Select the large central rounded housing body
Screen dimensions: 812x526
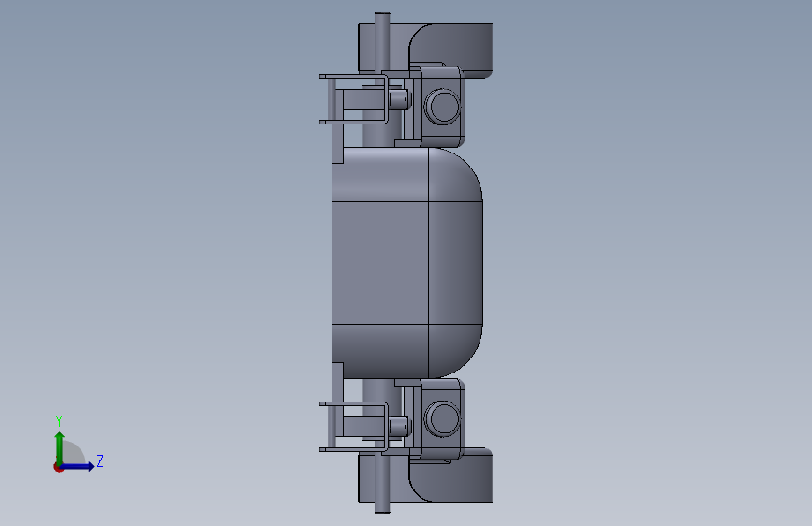[407, 263]
